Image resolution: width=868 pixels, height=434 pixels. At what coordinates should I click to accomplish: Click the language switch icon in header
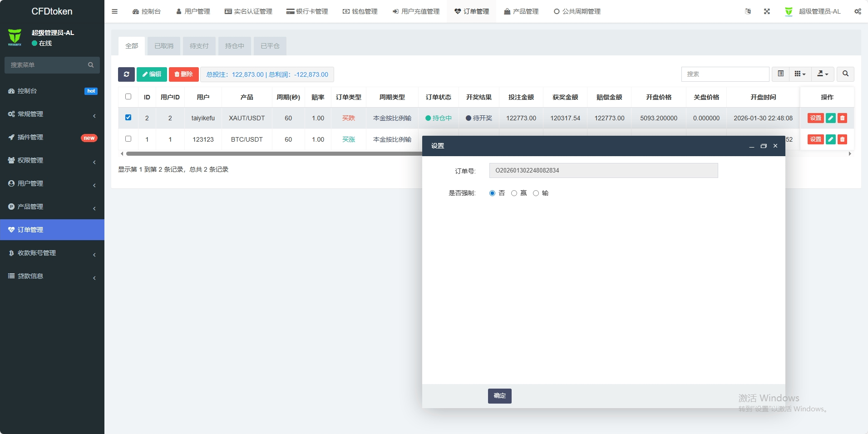tap(748, 11)
